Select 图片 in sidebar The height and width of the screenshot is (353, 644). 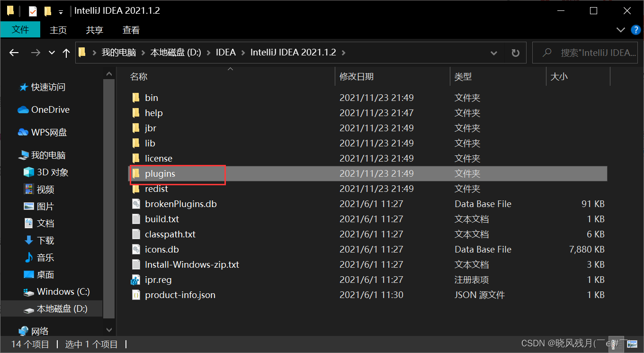[x=39, y=207]
